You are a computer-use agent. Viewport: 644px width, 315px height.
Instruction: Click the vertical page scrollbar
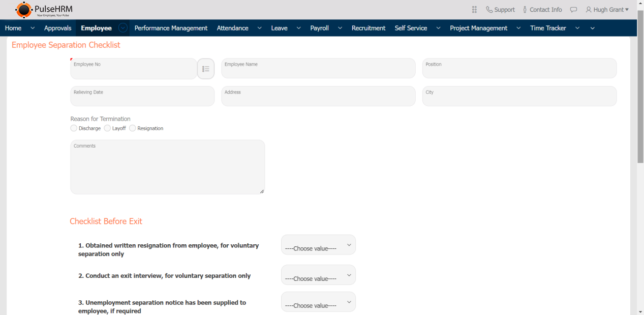(640, 87)
